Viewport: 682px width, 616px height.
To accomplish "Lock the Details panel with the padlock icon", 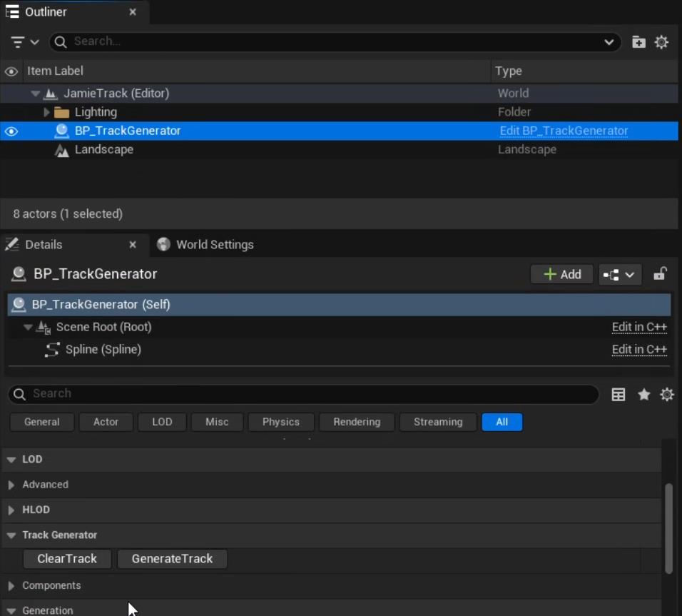I will (x=661, y=274).
